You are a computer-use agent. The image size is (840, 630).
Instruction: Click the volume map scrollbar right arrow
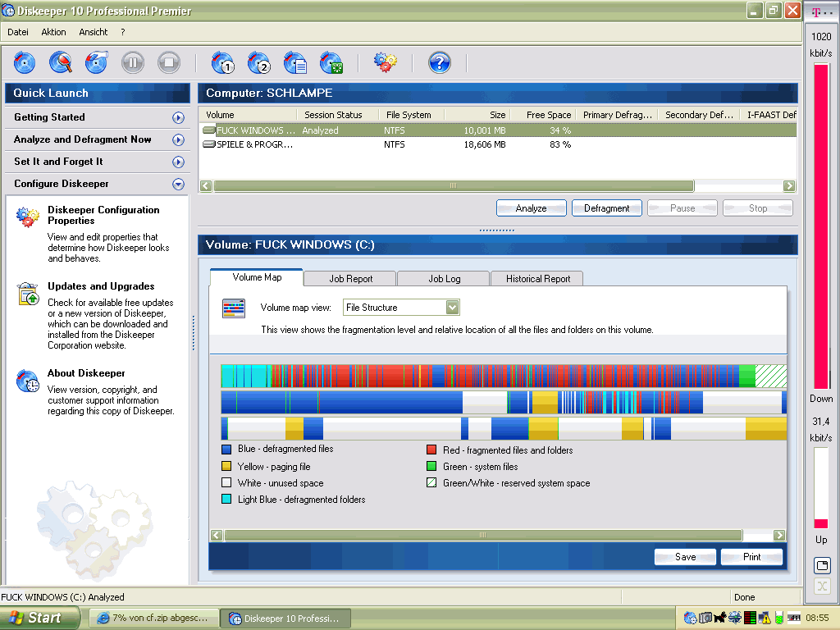(779, 535)
